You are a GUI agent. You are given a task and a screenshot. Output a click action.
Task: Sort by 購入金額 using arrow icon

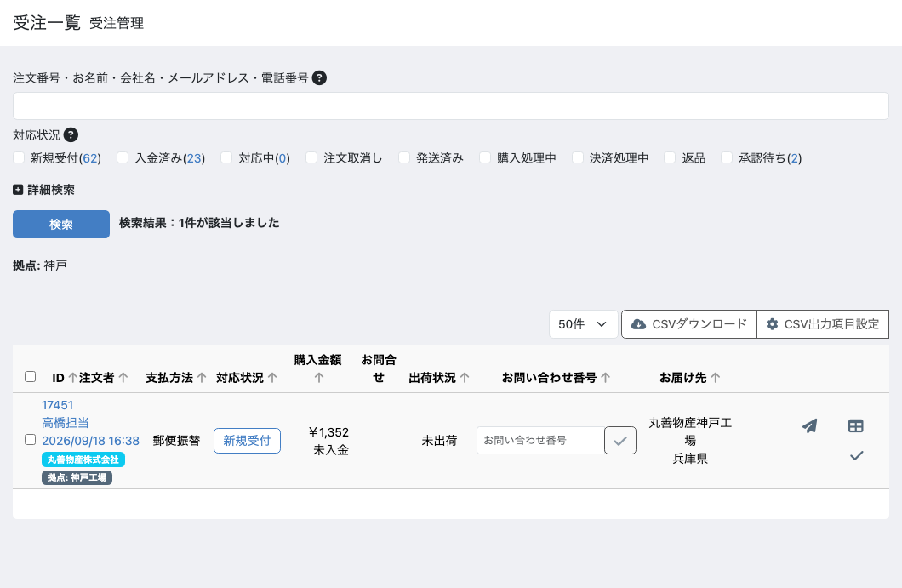point(319,378)
